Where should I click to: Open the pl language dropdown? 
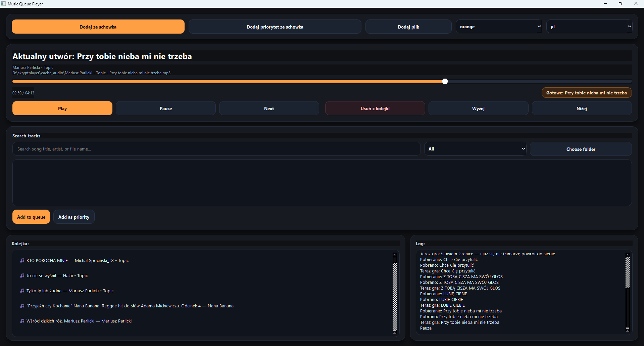[x=589, y=27]
